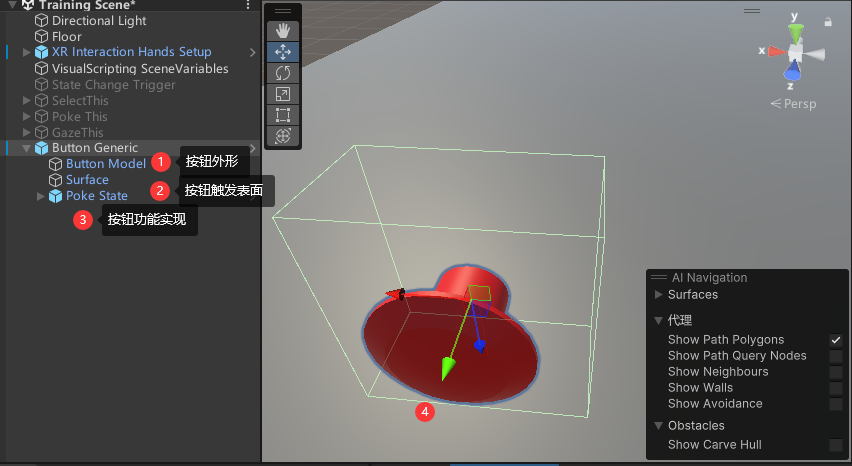Select the Directional Light object
Screen dimensions: 852x466
(x=99, y=20)
